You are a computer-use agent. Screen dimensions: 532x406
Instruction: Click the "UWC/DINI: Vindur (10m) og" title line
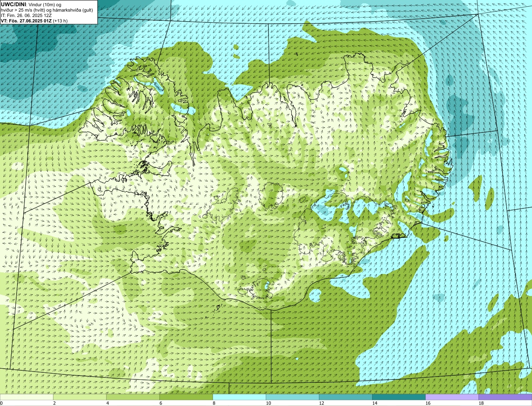(x=31, y=5)
